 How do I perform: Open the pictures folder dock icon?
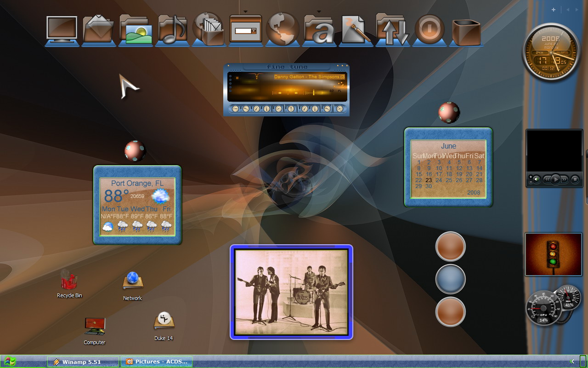click(136, 29)
